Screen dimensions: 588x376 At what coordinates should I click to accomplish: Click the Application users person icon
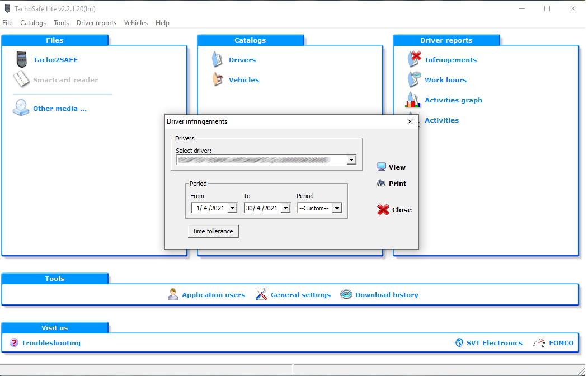(173, 294)
